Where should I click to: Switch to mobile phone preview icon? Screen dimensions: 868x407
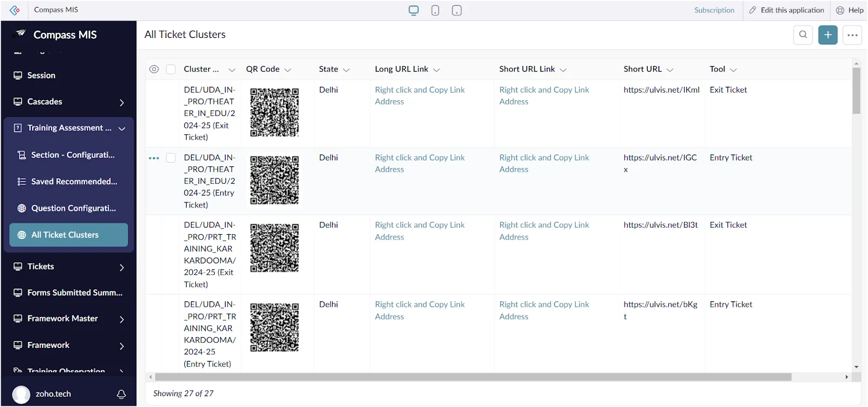pyautogui.click(x=435, y=10)
